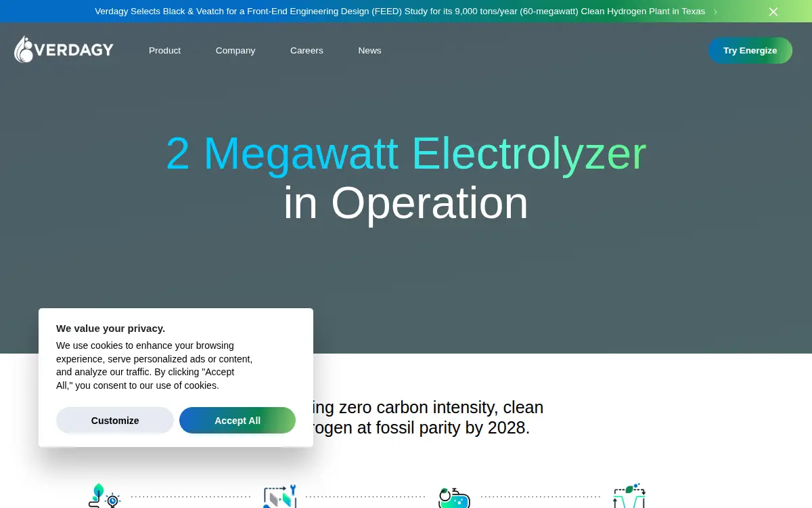Click the "2 Megawatt Electrolyzer" headline

point(406,154)
